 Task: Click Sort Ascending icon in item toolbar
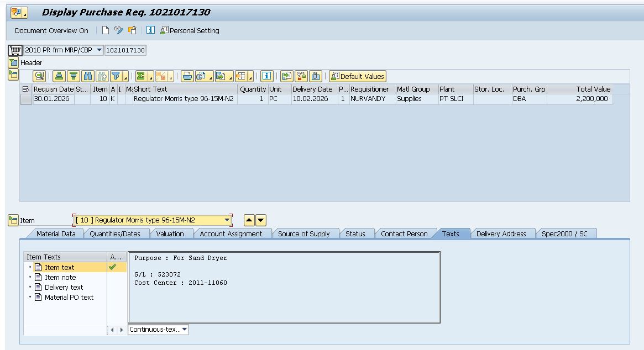(x=59, y=76)
